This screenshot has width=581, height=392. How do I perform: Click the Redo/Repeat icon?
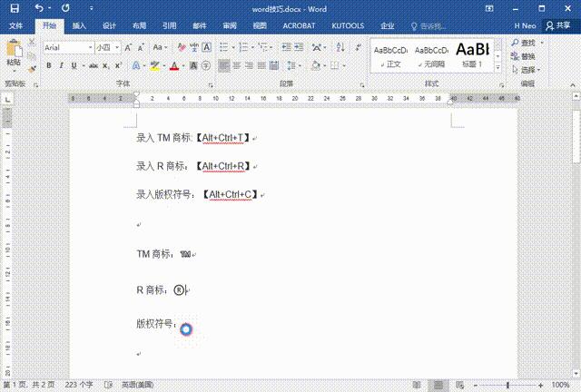tap(65, 8)
